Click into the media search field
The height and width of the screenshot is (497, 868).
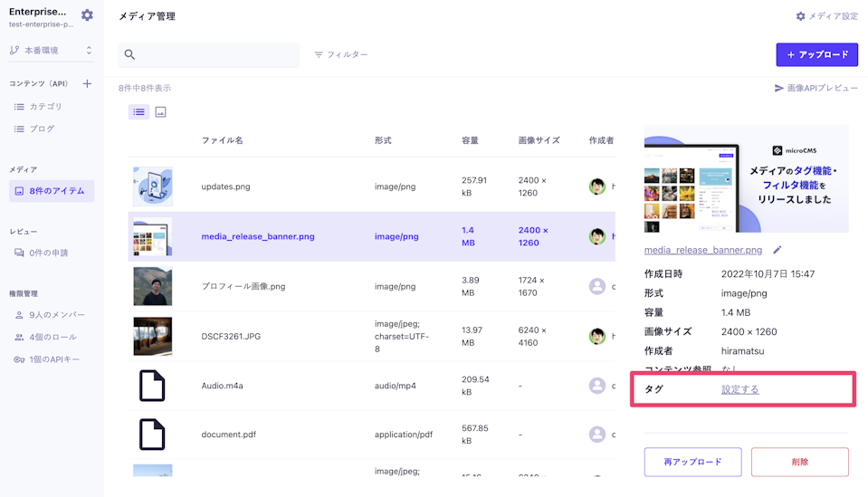(x=217, y=55)
